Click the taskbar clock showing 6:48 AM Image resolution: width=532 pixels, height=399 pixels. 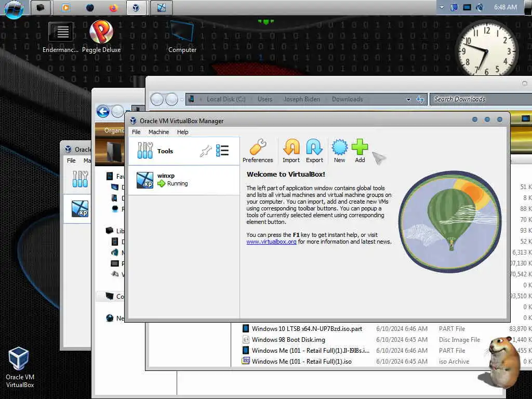tap(505, 7)
